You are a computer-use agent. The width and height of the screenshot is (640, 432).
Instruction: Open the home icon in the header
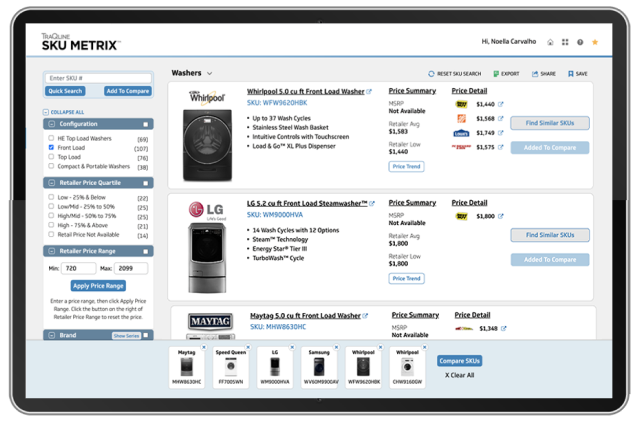550,42
